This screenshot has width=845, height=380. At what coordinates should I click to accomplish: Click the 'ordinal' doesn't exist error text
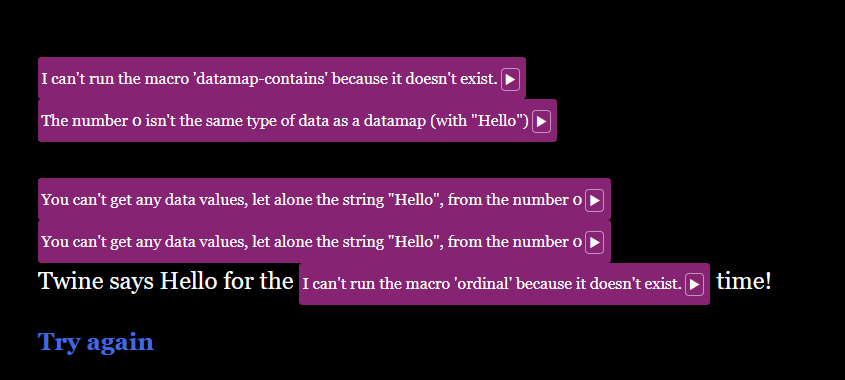click(x=492, y=284)
